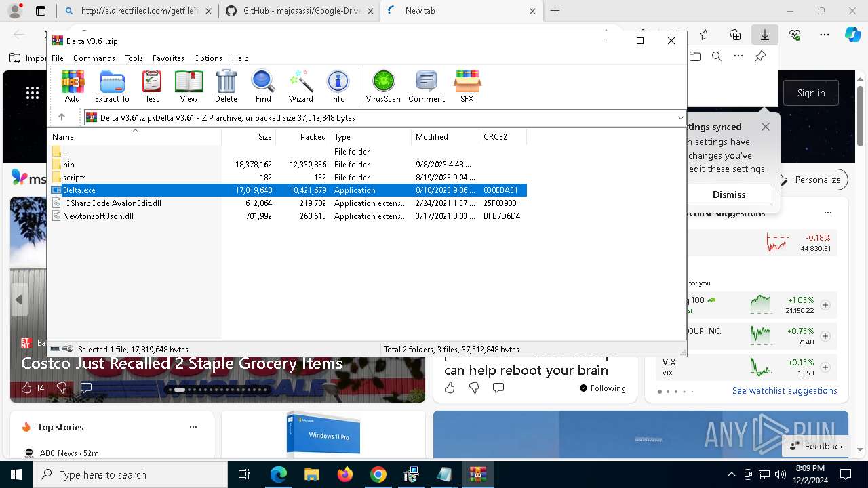Open File Explorer from the taskbar
This screenshot has width=868, height=488.
coord(311,474)
